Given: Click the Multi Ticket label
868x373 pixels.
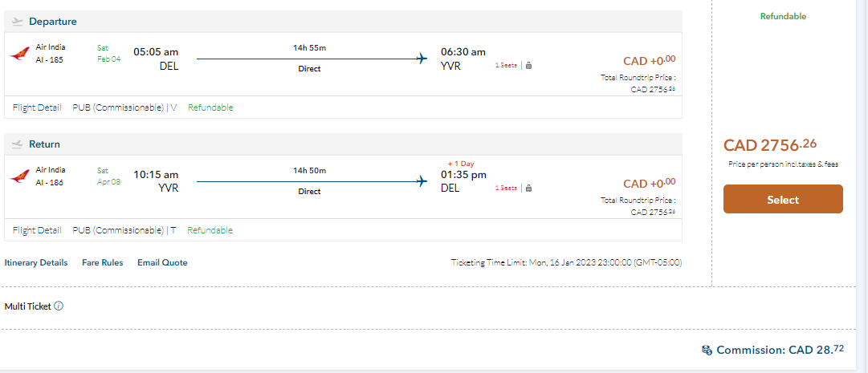Looking at the screenshot, I should coord(28,306).
